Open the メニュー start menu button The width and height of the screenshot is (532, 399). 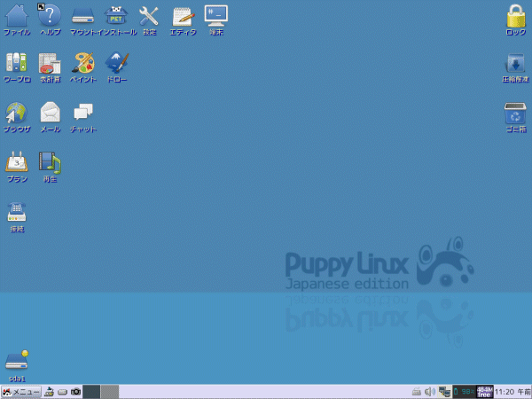tap(21, 391)
